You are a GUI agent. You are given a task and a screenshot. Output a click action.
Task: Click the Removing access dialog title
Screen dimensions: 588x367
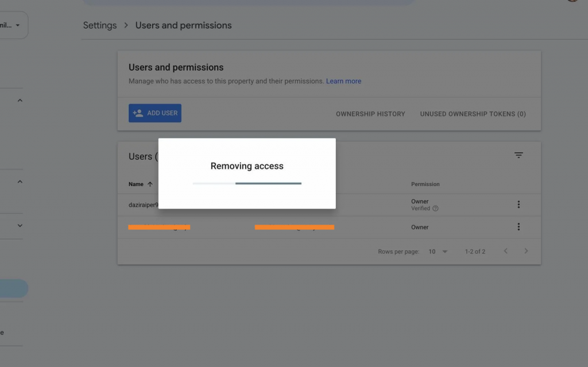pyautogui.click(x=247, y=166)
